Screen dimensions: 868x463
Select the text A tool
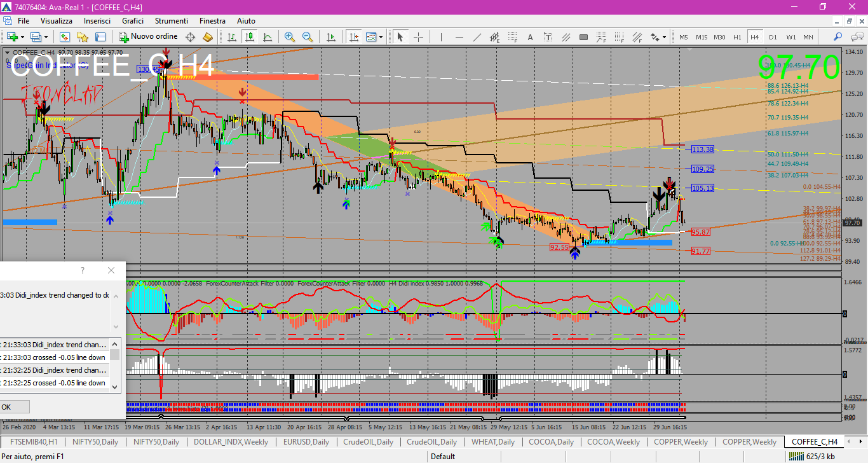[x=531, y=37]
